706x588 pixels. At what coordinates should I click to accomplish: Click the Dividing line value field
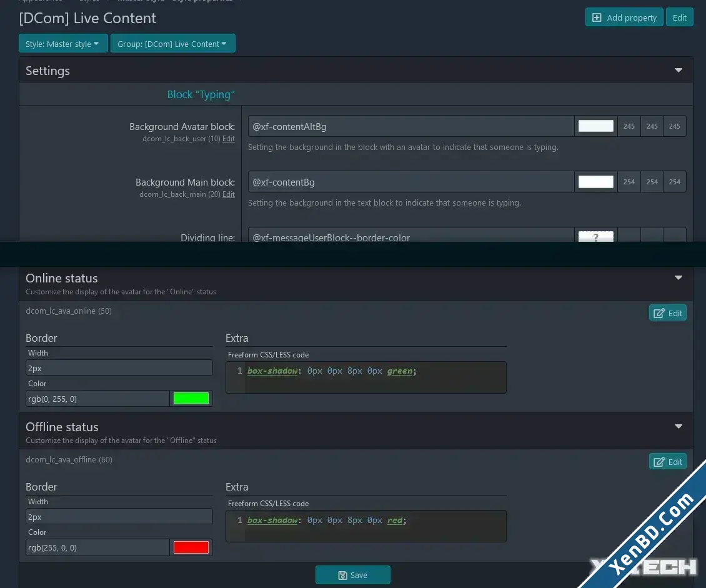[411, 235]
